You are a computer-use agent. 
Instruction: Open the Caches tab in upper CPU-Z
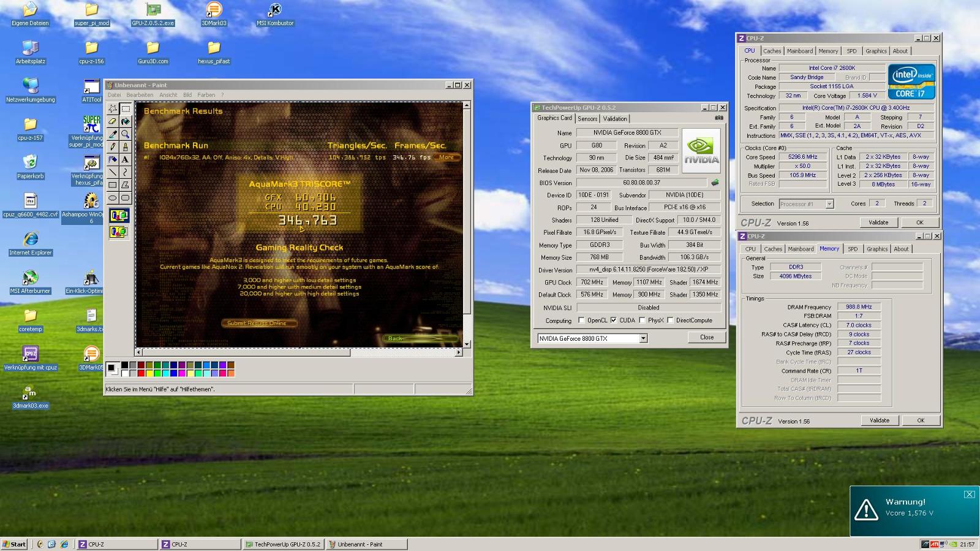[772, 51]
